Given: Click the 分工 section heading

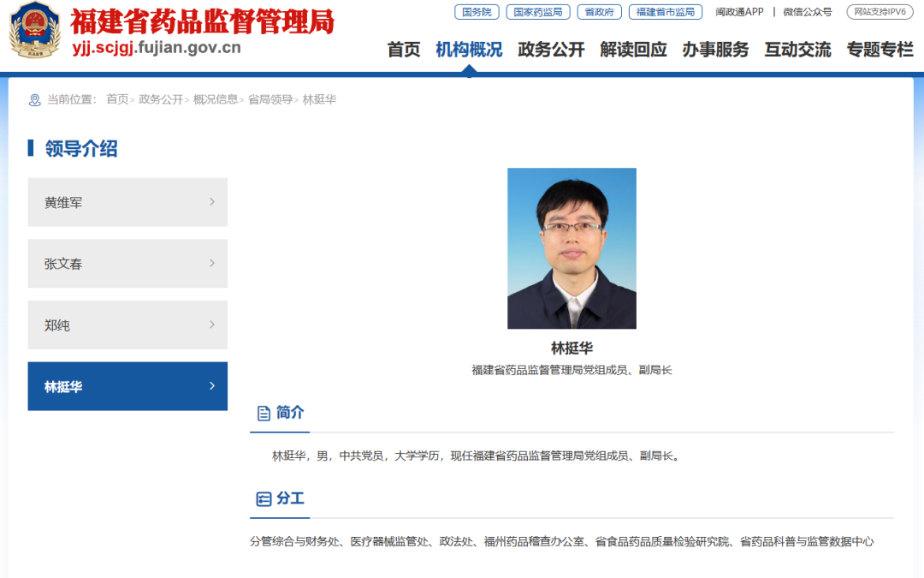Looking at the screenshot, I should coord(290,498).
